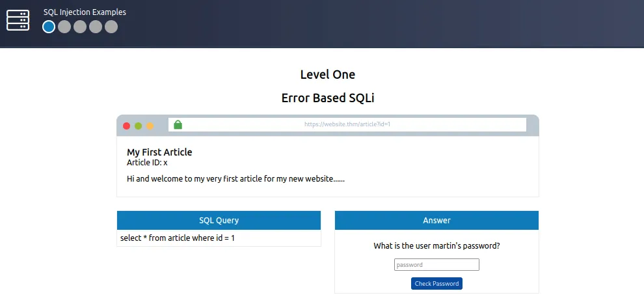Click the 'Hi and welcome to my very first article' text
The height and width of the screenshot is (304, 644).
tap(235, 180)
